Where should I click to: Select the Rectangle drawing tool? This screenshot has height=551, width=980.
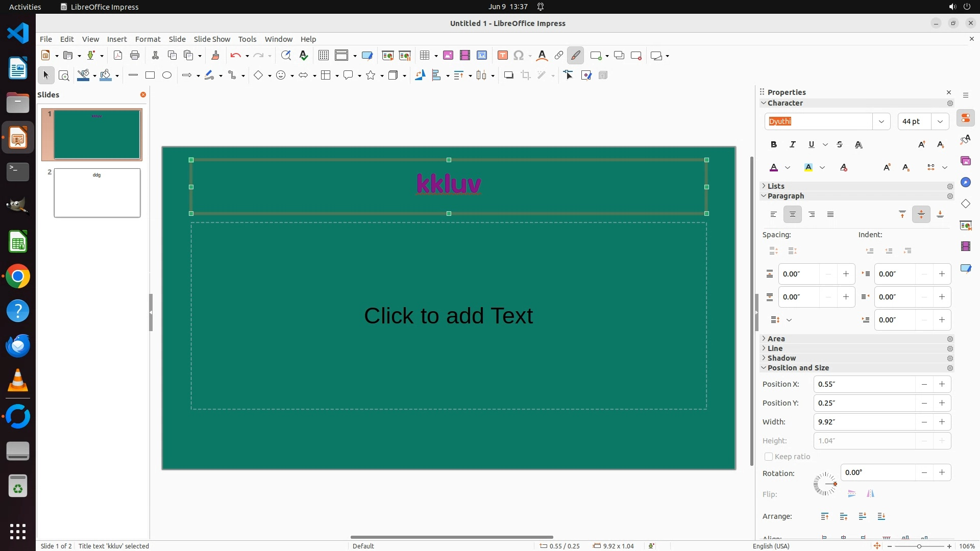coord(150,76)
